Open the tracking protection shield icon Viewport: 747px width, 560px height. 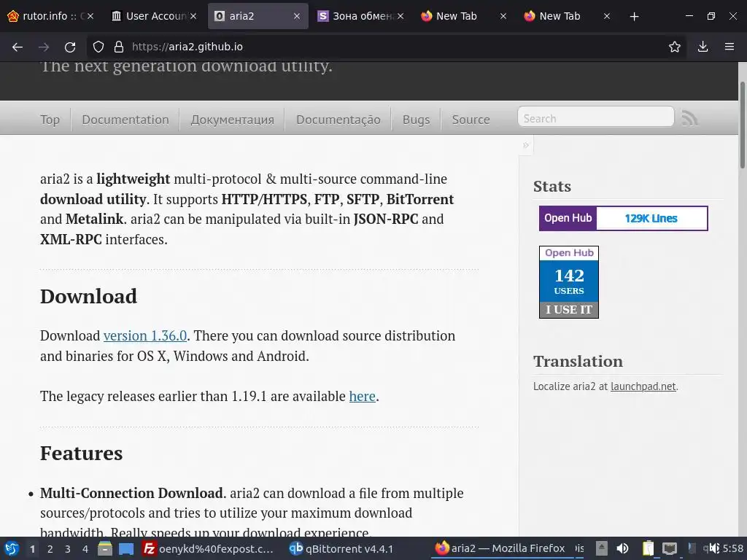[x=98, y=47]
